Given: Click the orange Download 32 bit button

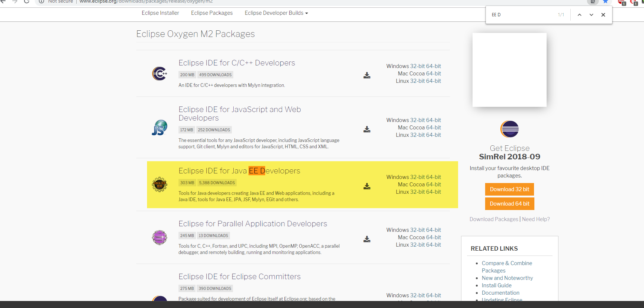Looking at the screenshot, I should pos(510,189).
